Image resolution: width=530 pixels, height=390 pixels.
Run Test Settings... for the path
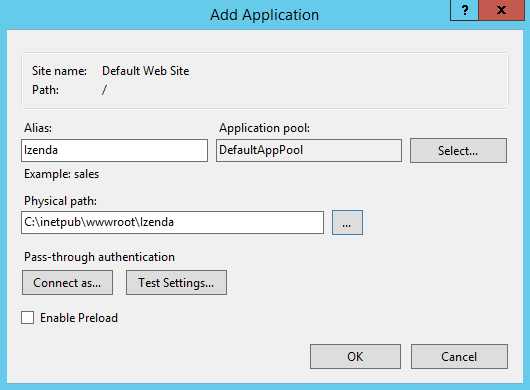(176, 283)
